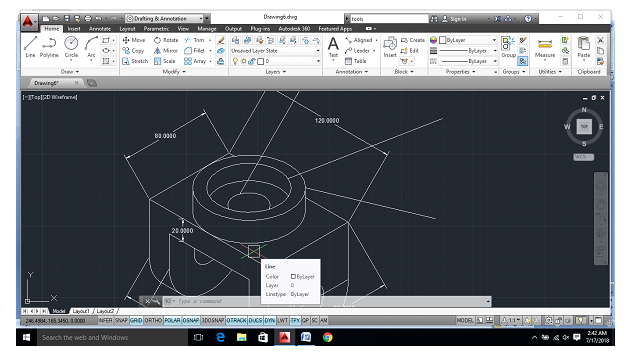Click the Edit block tool
Image resolution: width=633 pixels, height=362 pixels.
tap(409, 50)
